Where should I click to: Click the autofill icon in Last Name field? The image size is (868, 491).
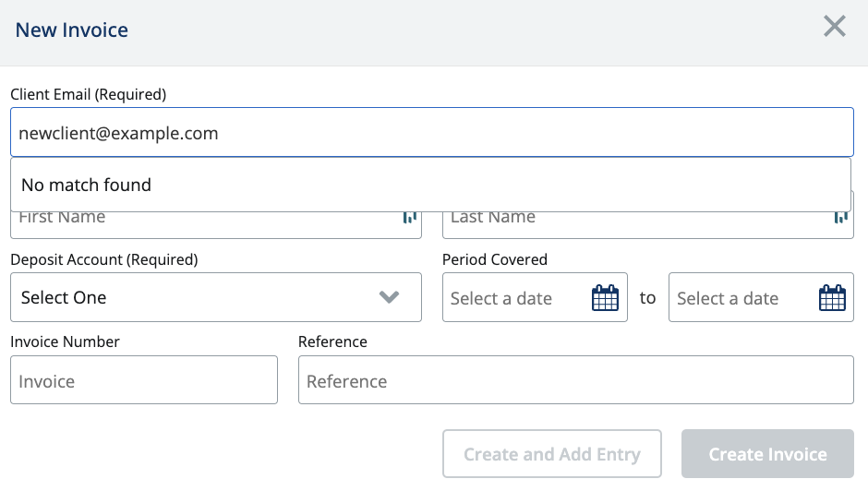tap(840, 218)
